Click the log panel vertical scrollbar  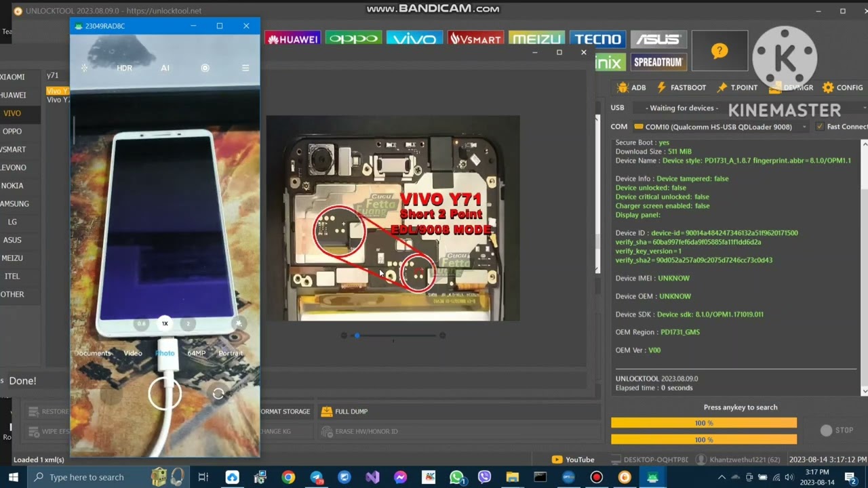pos(865,268)
